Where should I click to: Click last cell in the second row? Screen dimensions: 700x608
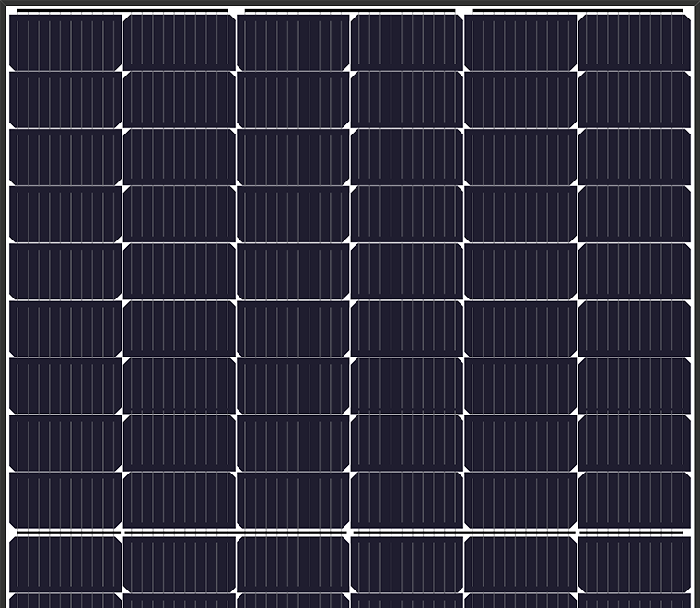pos(635,99)
